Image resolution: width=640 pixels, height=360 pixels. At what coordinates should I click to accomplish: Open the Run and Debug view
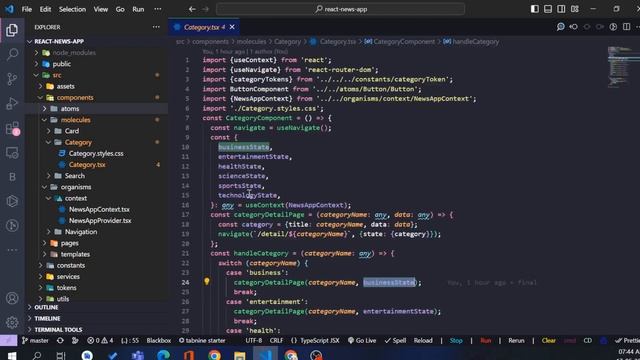tap(12, 103)
